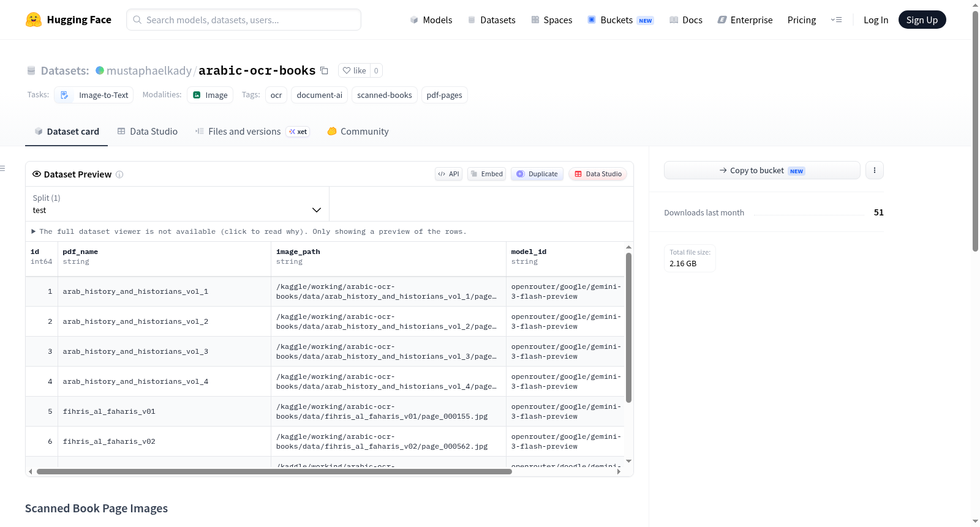
Task: Click the Log In link
Action: (876, 20)
